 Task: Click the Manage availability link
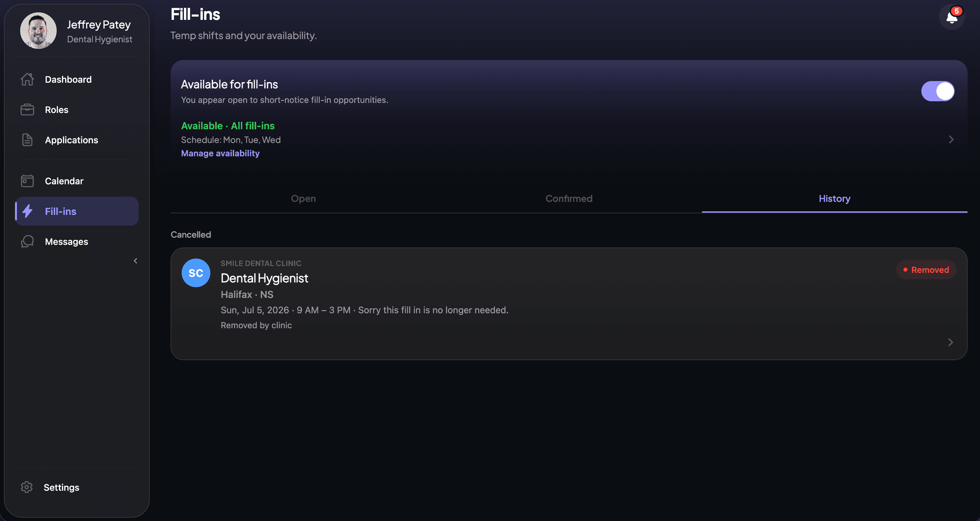pyautogui.click(x=220, y=153)
